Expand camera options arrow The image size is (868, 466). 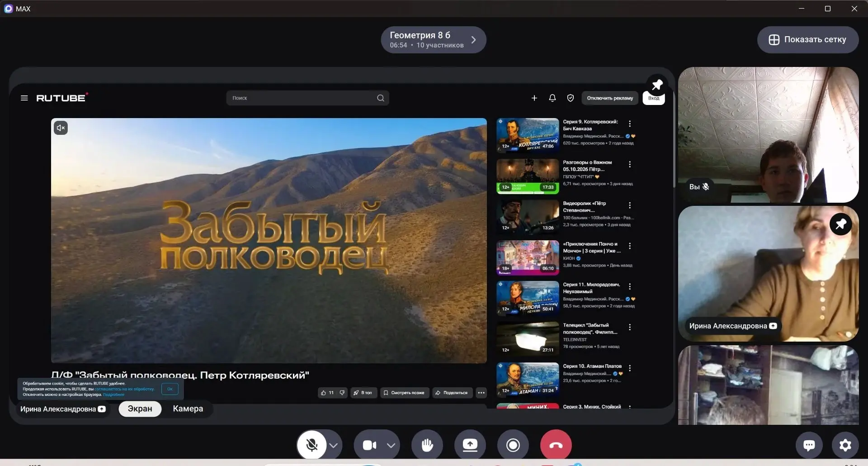pyautogui.click(x=391, y=445)
